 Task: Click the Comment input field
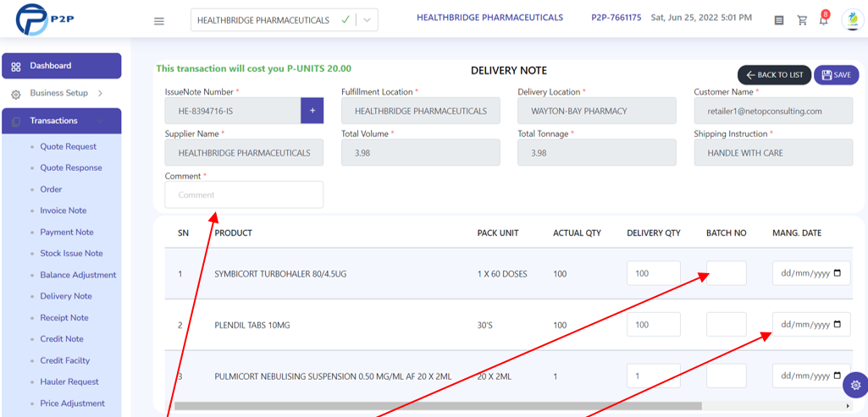(244, 195)
